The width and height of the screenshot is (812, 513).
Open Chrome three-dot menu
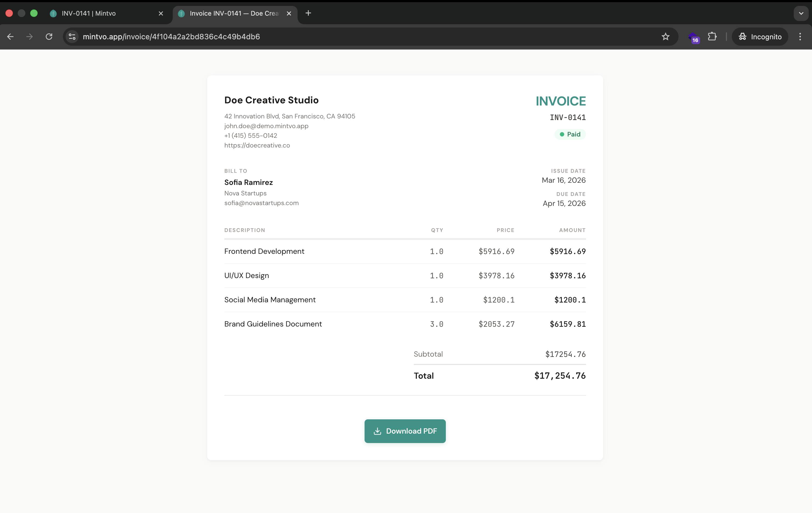coord(800,37)
